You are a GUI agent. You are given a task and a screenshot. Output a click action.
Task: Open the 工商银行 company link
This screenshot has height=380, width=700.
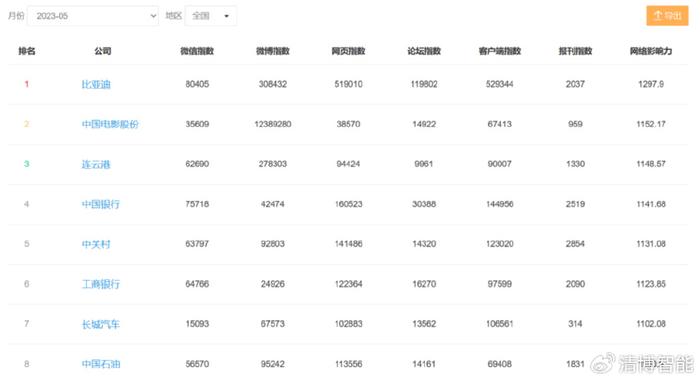100,284
